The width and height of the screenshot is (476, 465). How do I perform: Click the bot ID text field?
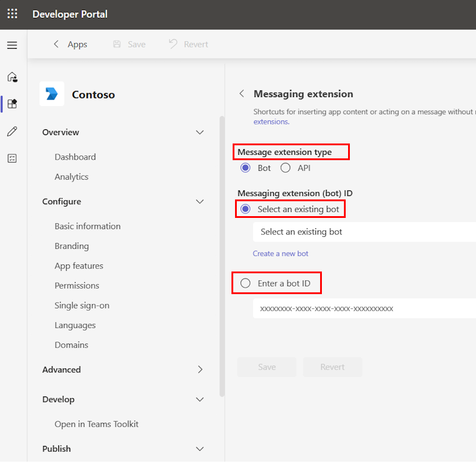[364, 308]
